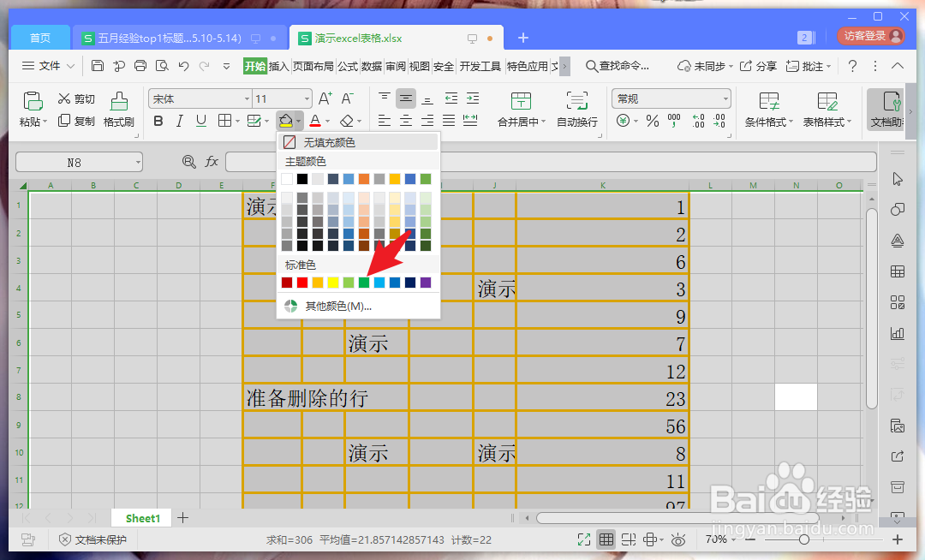925x560 pixels.
Task: Open a new document tab with plus
Action: click(x=522, y=38)
